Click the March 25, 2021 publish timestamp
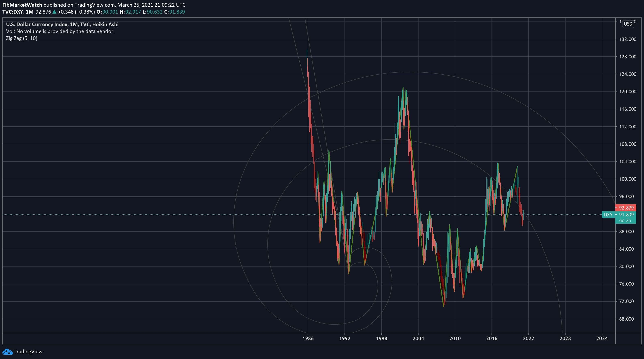The width and height of the screenshot is (644, 359). pos(151,5)
